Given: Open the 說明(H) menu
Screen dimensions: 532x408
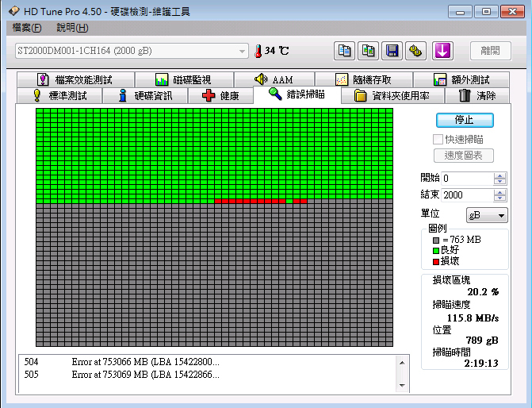Looking at the screenshot, I should [x=72, y=28].
